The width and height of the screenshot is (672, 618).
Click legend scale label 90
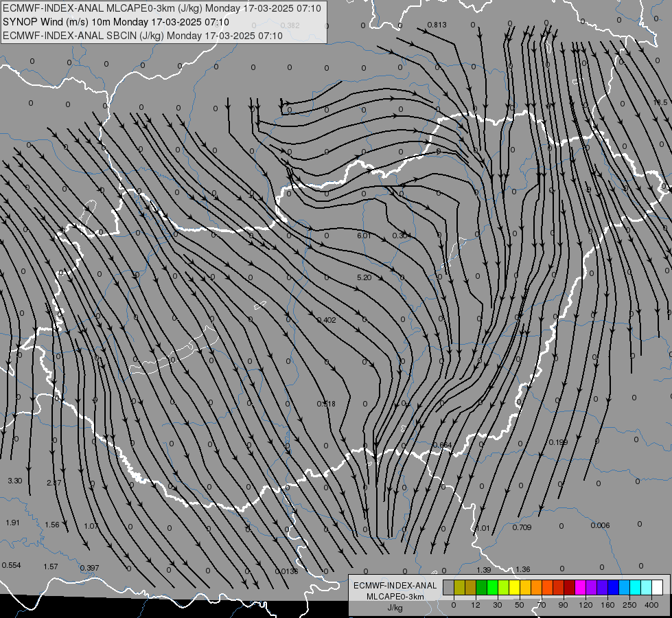[563, 605]
